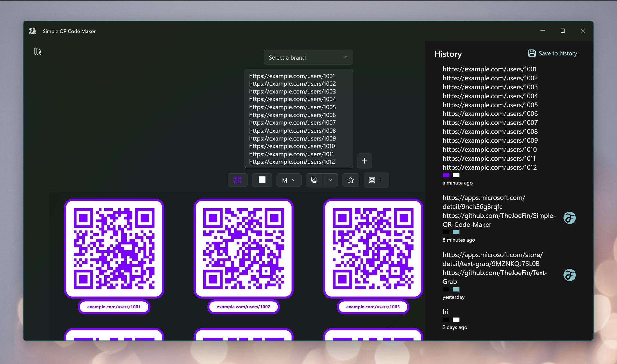Maximize the Simple QR Code Maker window
The height and width of the screenshot is (364, 617).
tap(563, 31)
